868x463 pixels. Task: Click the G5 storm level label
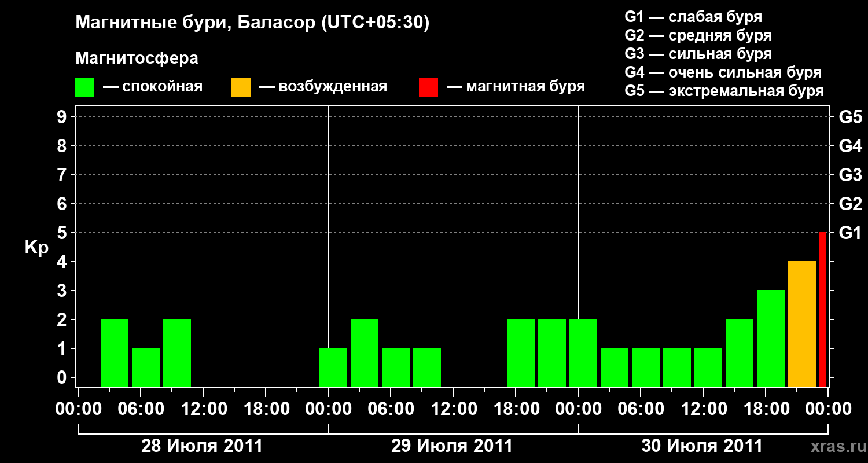click(x=850, y=117)
